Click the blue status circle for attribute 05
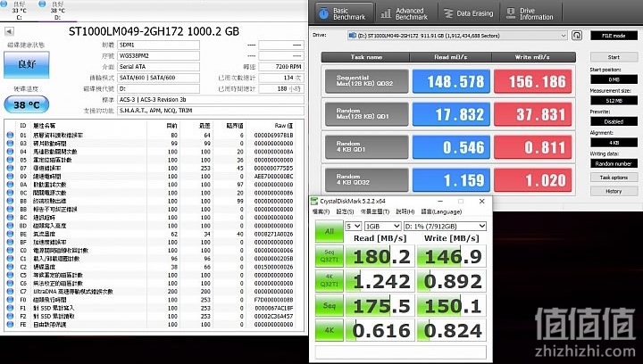643x364 pixels. coord(10,160)
